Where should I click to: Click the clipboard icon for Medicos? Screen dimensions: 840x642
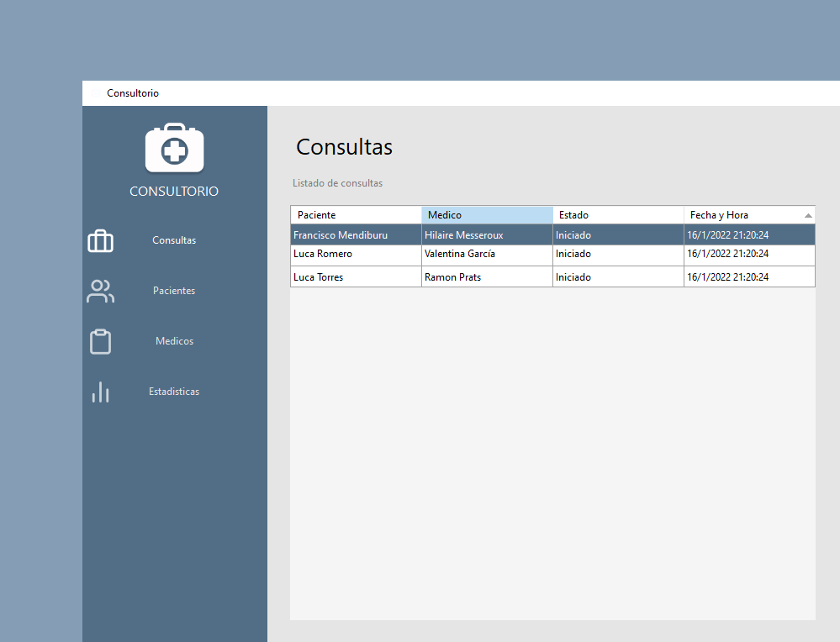tap(100, 342)
